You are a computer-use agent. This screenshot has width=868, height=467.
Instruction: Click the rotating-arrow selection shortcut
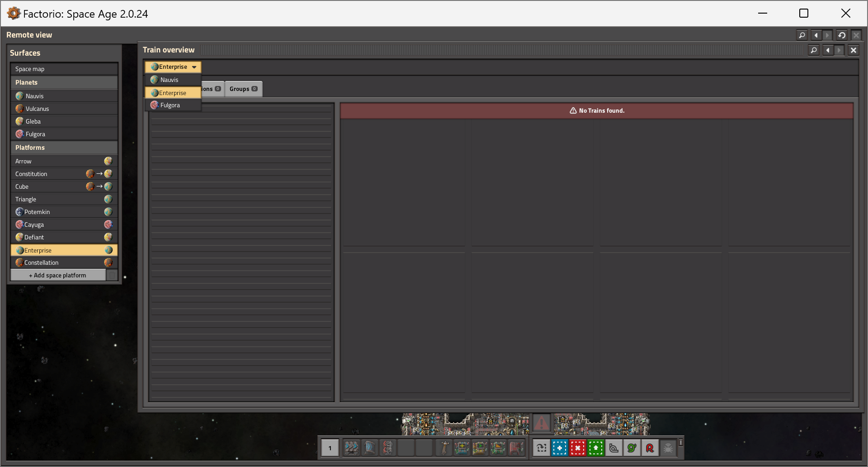(x=542, y=448)
